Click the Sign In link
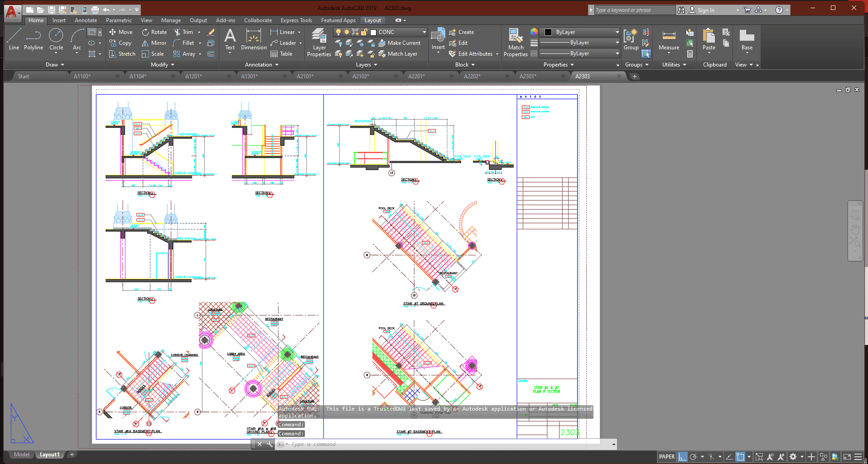 [705, 10]
